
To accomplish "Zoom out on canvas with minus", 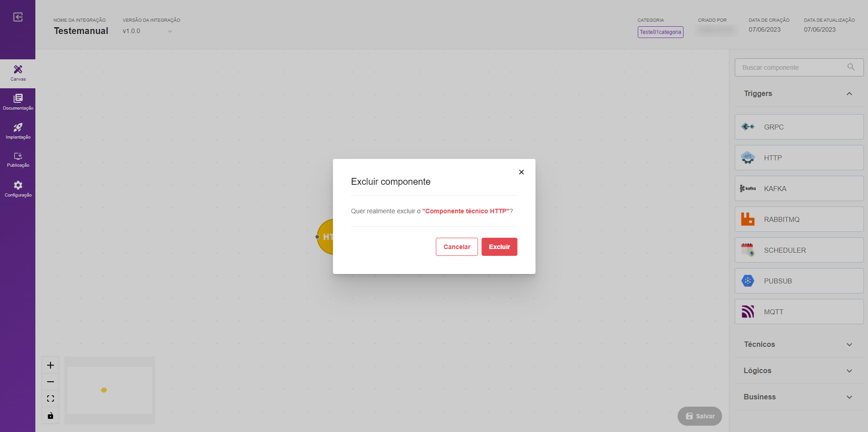I will pos(50,382).
